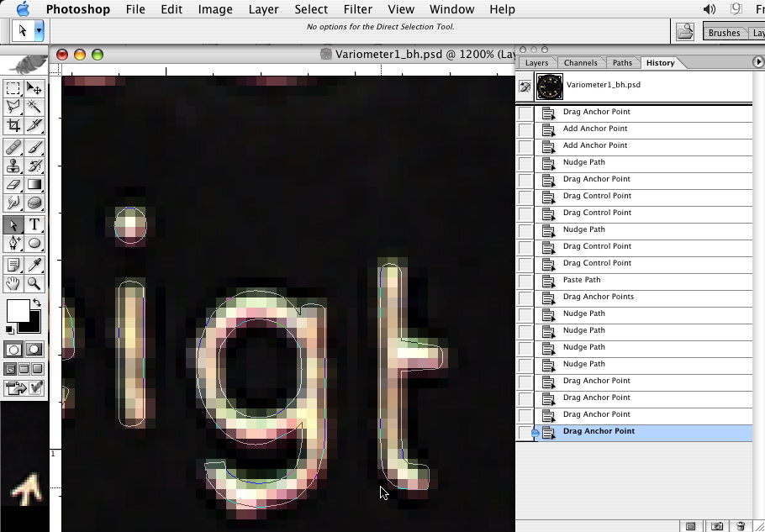Activate the Eyedropper tool
The height and width of the screenshot is (532, 765).
(x=34, y=266)
